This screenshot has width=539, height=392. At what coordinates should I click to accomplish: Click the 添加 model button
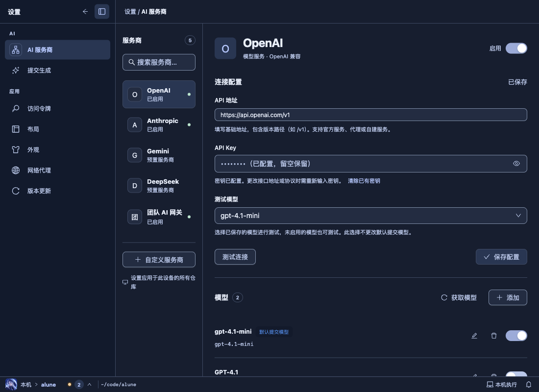[508, 297]
